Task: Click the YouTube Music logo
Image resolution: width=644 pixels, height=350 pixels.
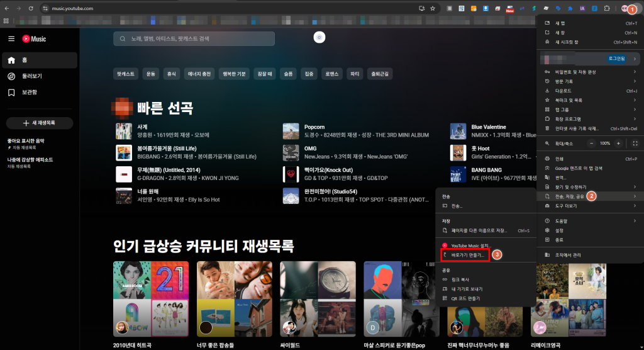Action: tap(34, 38)
